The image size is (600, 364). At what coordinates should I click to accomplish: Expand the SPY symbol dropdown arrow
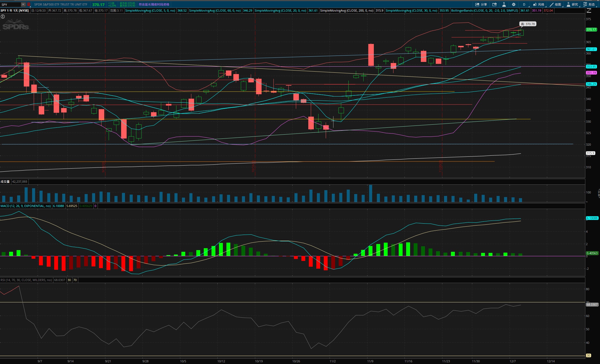[x=23, y=4]
